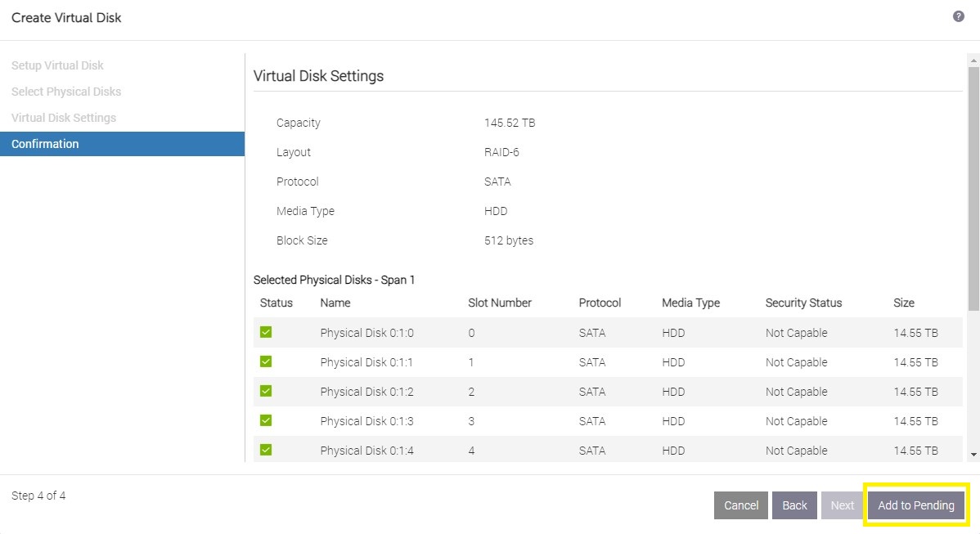Click status checkmark for Physical Disk 0:1:0
Image resolution: width=980 pixels, height=534 pixels.
click(x=266, y=332)
